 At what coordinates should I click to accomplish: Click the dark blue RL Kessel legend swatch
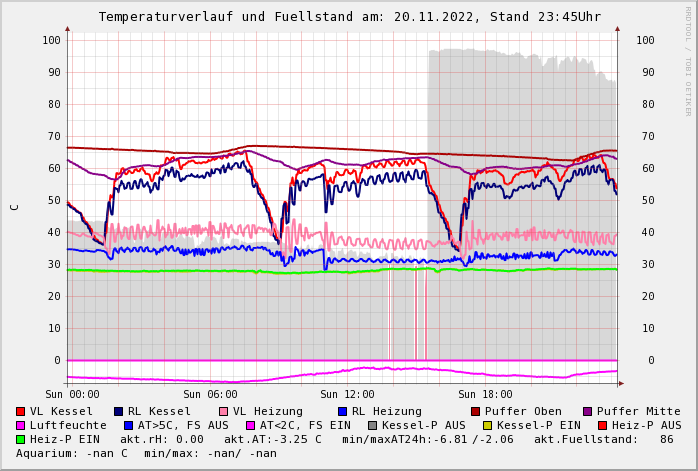(119, 411)
